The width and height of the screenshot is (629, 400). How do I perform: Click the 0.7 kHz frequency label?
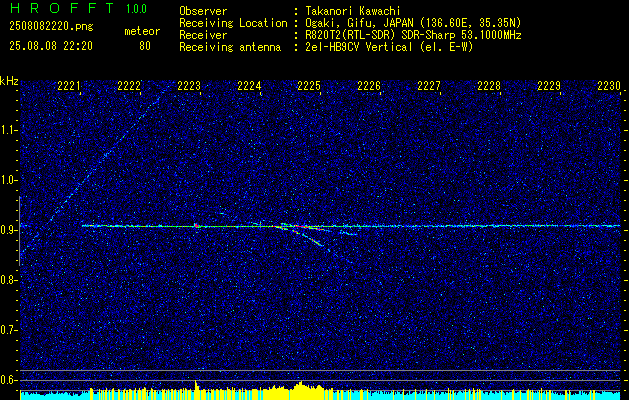pyautogui.click(x=8, y=330)
